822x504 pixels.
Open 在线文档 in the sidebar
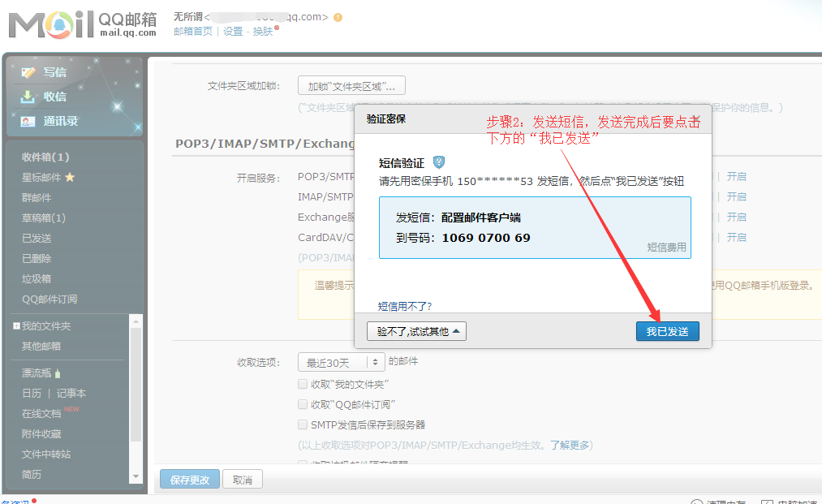(41, 414)
